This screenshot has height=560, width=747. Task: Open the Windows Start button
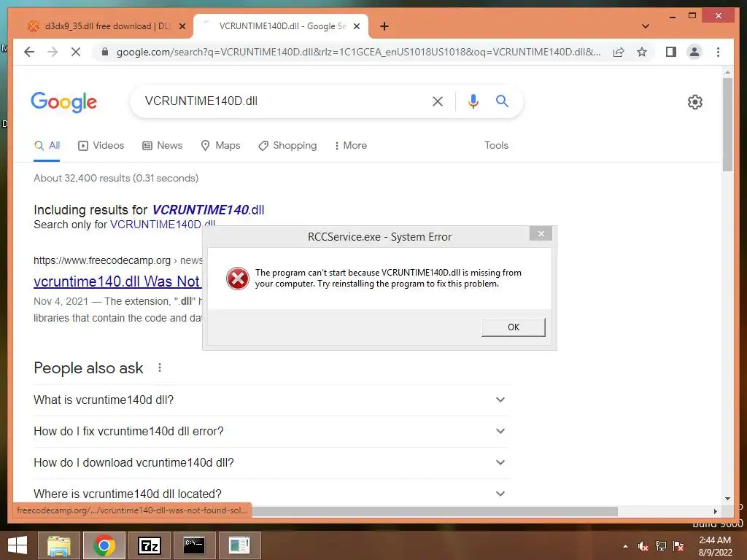(x=18, y=545)
